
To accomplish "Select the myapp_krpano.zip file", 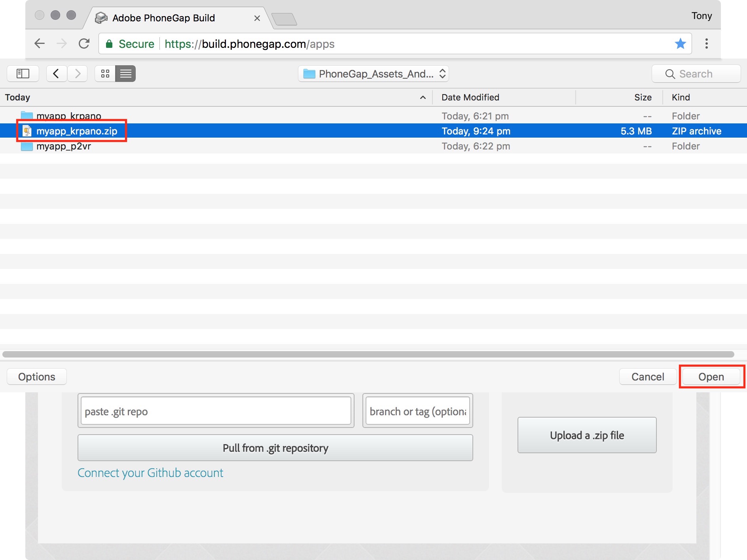I will [x=373, y=131].
